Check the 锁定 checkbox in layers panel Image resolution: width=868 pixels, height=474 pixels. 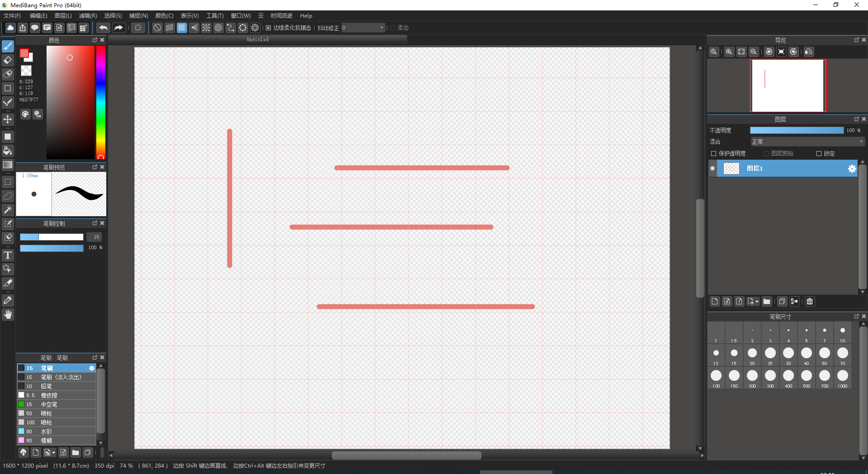click(818, 153)
